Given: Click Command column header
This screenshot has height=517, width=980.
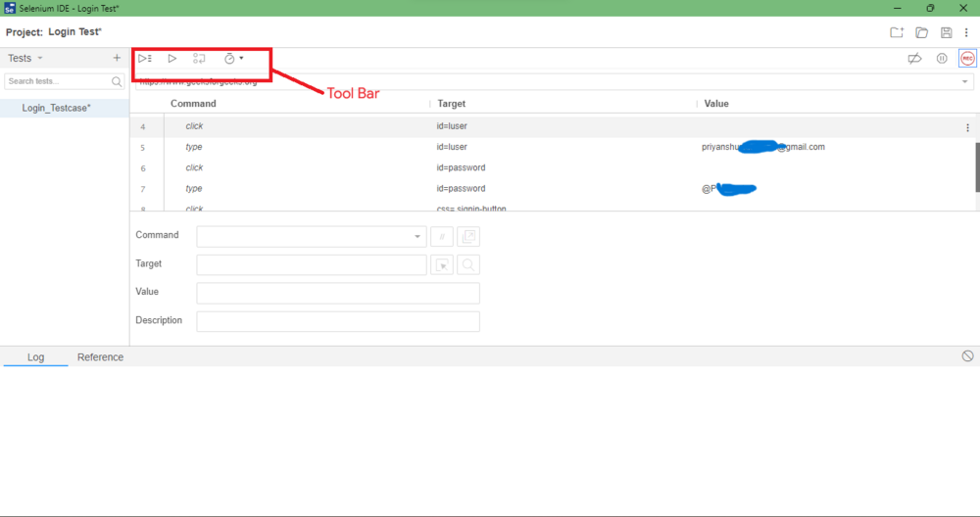Looking at the screenshot, I should [x=193, y=104].
